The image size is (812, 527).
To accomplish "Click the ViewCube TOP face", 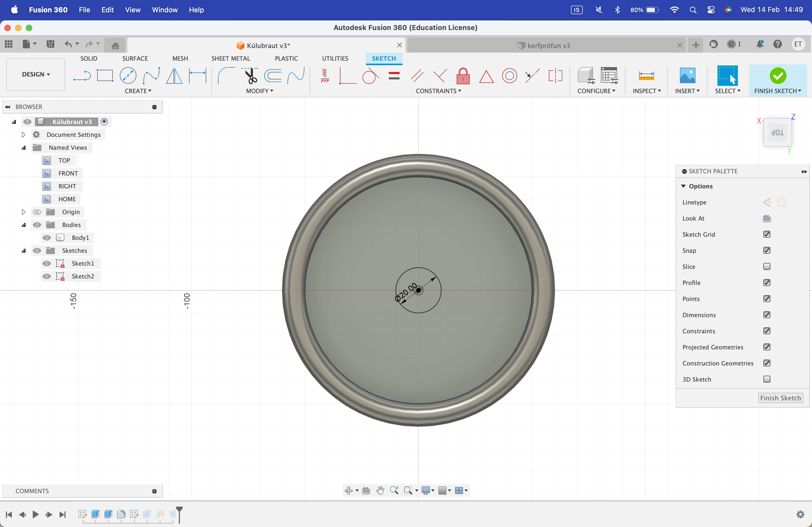I will click(x=778, y=132).
